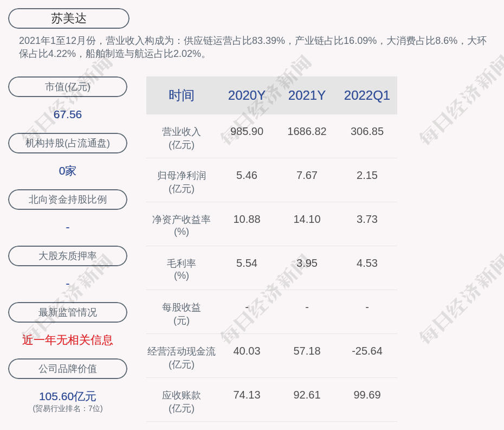Select the 最新监管情况 pill
Screen dimensions: 504x430
[68, 312]
